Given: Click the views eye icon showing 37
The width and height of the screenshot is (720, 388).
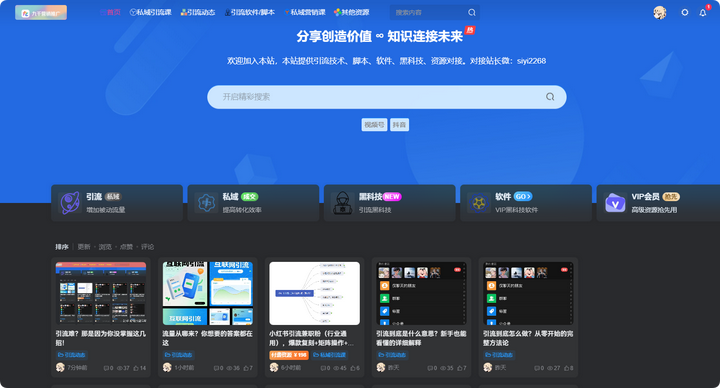Looking at the screenshot, I should coord(120,368).
